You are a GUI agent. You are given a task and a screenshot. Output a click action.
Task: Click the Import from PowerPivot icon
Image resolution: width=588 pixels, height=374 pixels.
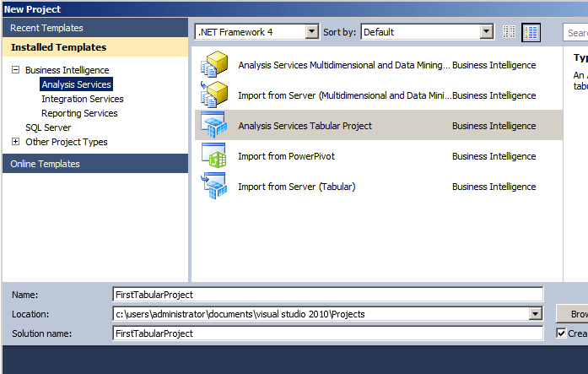click(x=214, y=155)
